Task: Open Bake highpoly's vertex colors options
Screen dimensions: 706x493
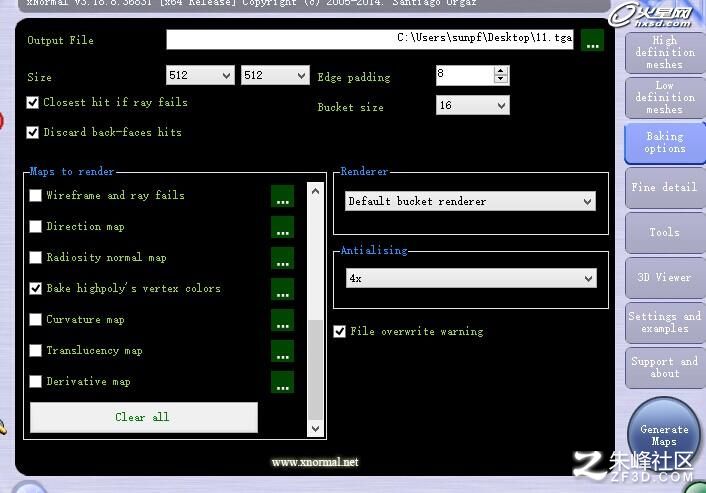Action: point(282,289)
